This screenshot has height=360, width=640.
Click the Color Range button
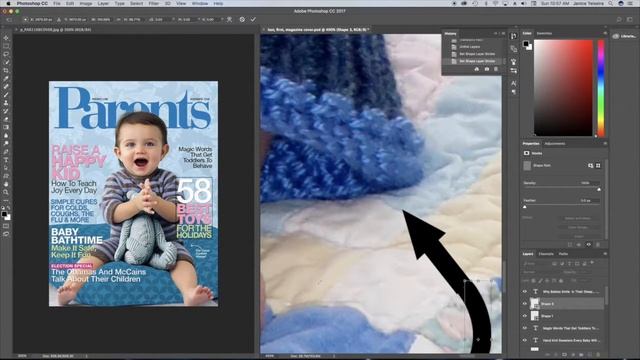click(x=578, y=227)
